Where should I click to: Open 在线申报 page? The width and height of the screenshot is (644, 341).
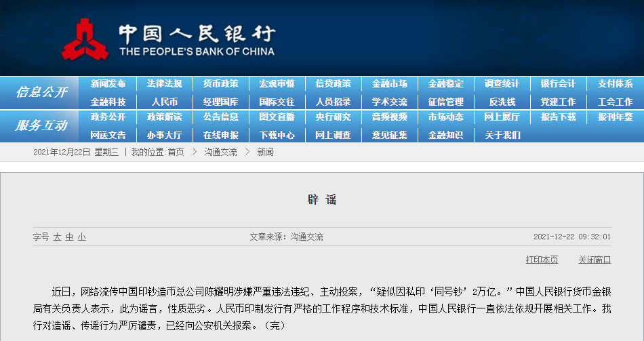coord(220,135)
